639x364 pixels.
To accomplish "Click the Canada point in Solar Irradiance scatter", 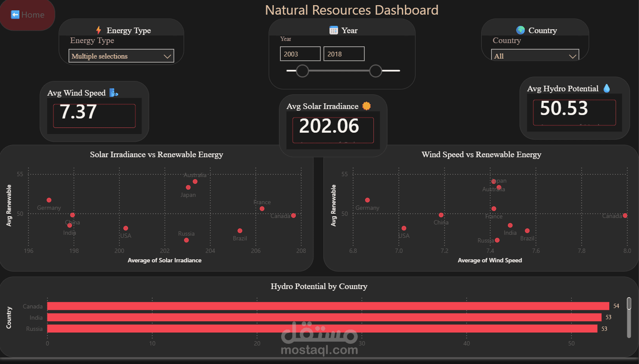I will point(294,216).
